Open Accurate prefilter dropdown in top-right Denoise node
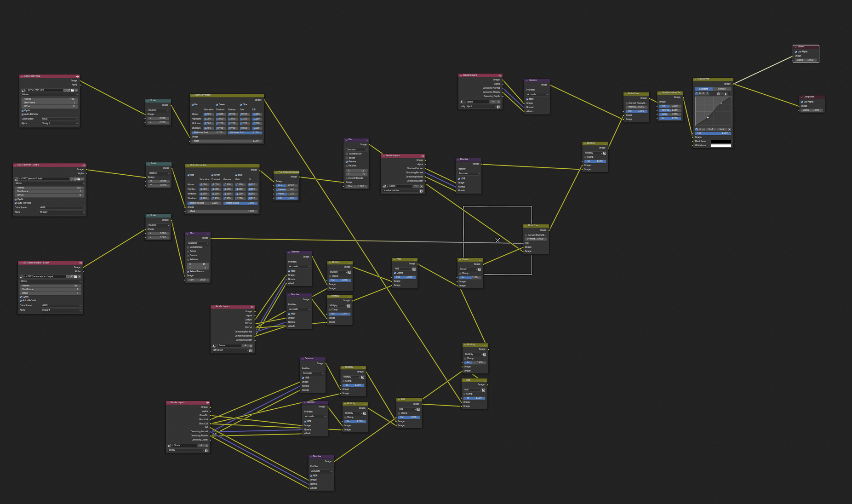 [x=537, y=94]
